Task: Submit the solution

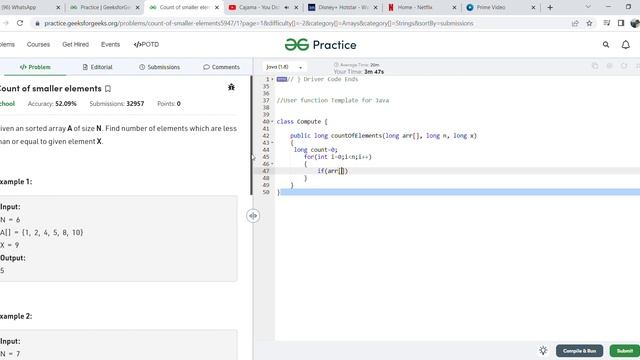Action: coord(624,351)
